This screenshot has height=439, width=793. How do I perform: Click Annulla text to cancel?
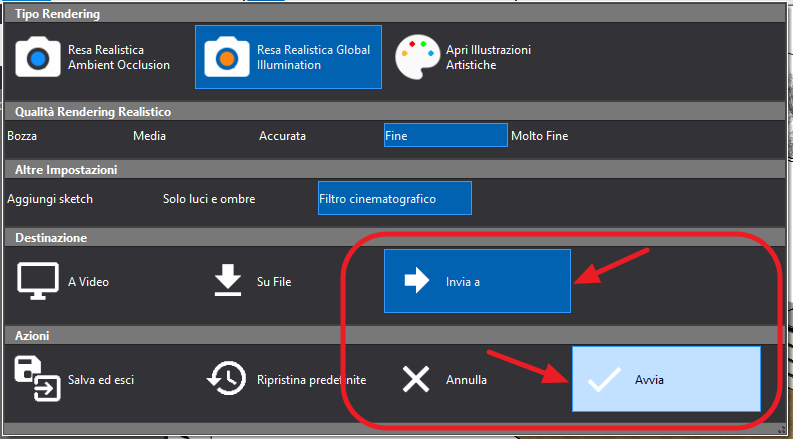tap(466, 380)
